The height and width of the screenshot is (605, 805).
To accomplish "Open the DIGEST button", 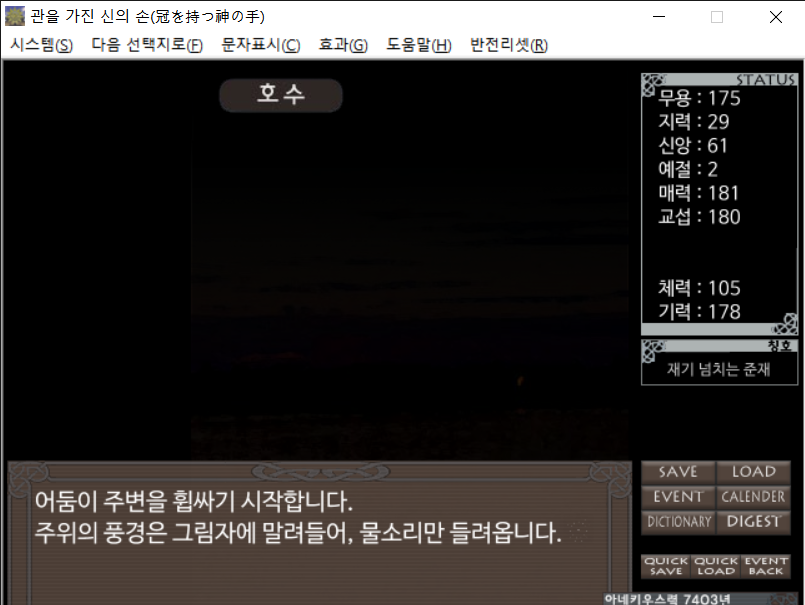I will [753, 522].
